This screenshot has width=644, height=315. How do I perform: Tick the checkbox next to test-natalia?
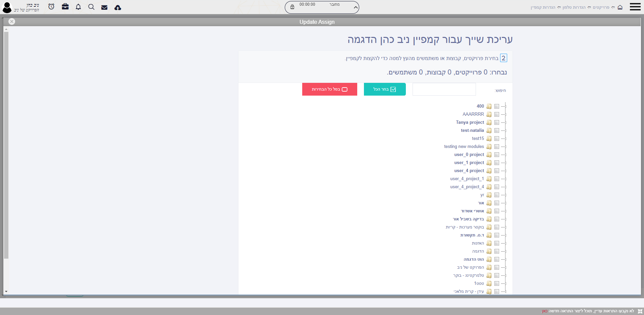(497, 130)
